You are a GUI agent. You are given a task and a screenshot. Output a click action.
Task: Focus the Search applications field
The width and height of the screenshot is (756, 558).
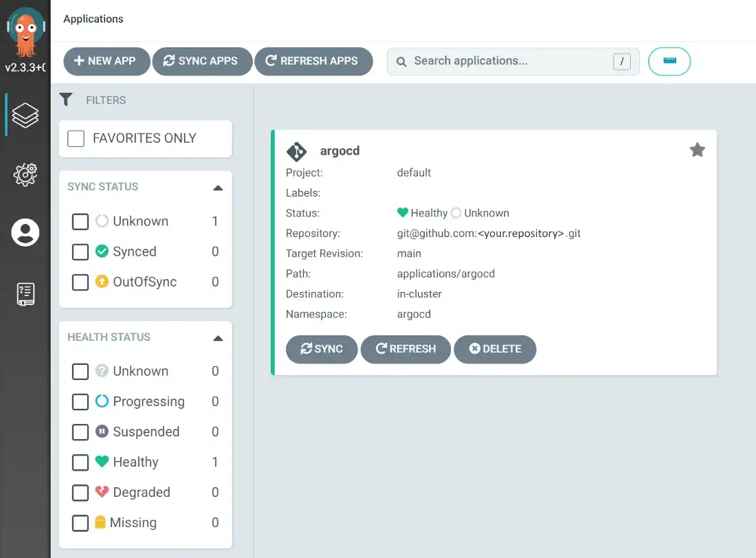pyautogui.click(x=513, y=61)
